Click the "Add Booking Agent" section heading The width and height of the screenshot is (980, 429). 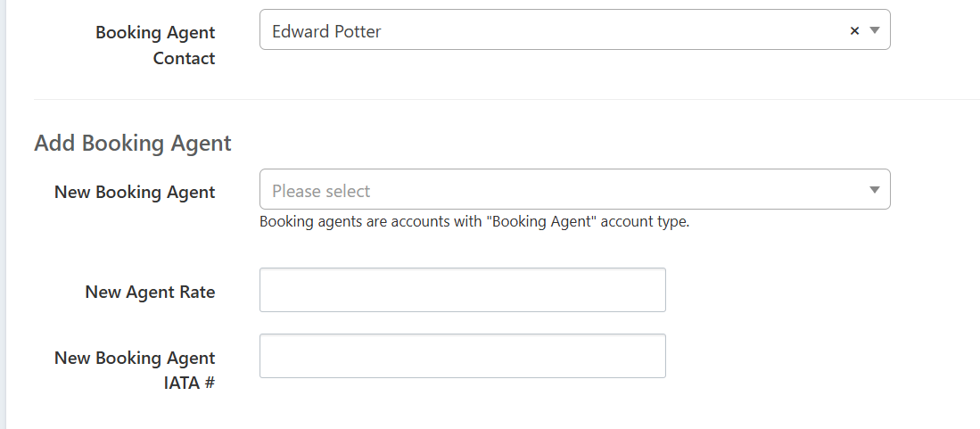coord(133,143)
